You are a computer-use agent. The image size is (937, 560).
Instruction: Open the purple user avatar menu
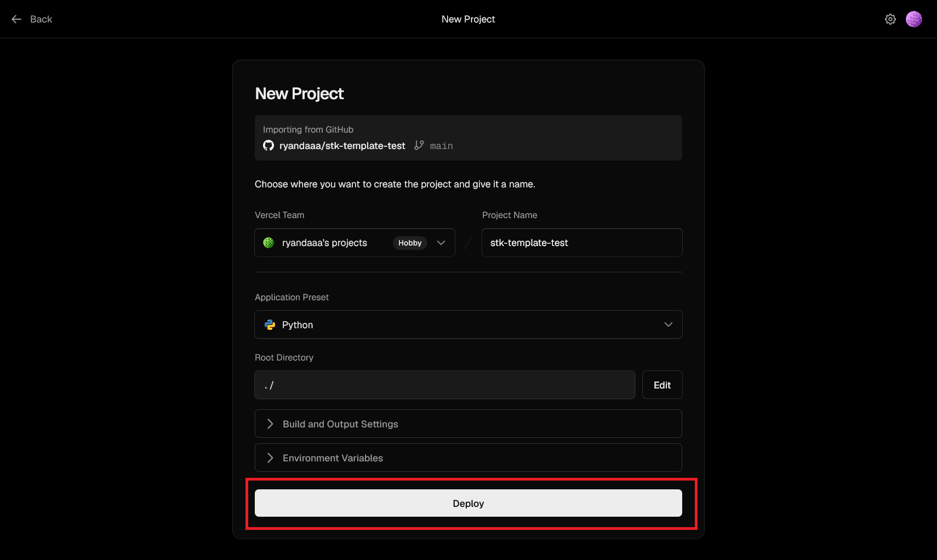pyautogui.click(x=914, y=19)
